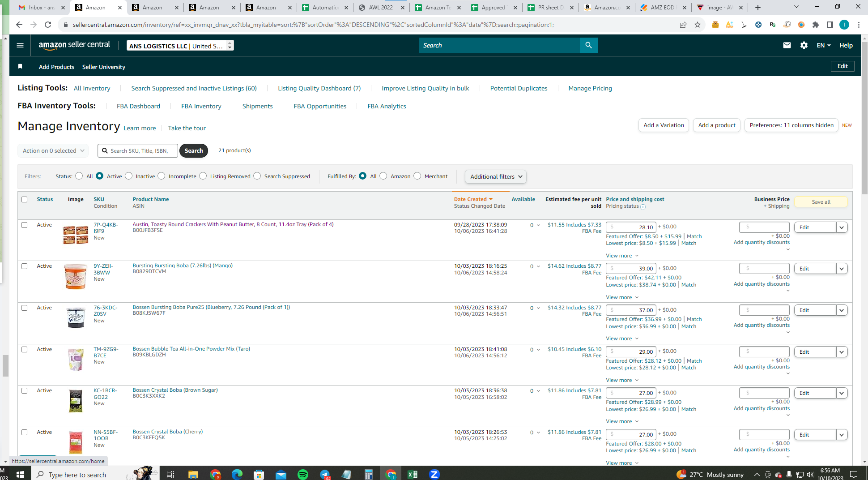Click the Add a product button
Viewport: 868px width, 480px height.
coord(717,125)
